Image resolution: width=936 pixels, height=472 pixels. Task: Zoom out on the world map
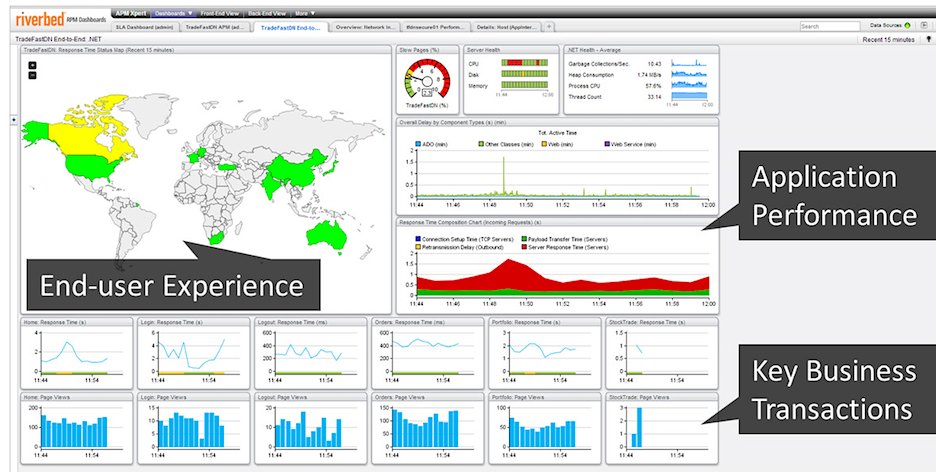[x=33, y=75]
